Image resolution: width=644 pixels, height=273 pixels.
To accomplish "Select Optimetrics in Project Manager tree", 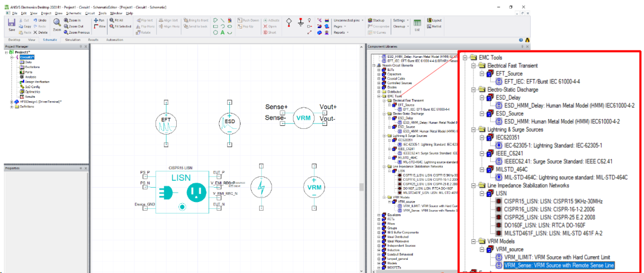I will [32, 92].
